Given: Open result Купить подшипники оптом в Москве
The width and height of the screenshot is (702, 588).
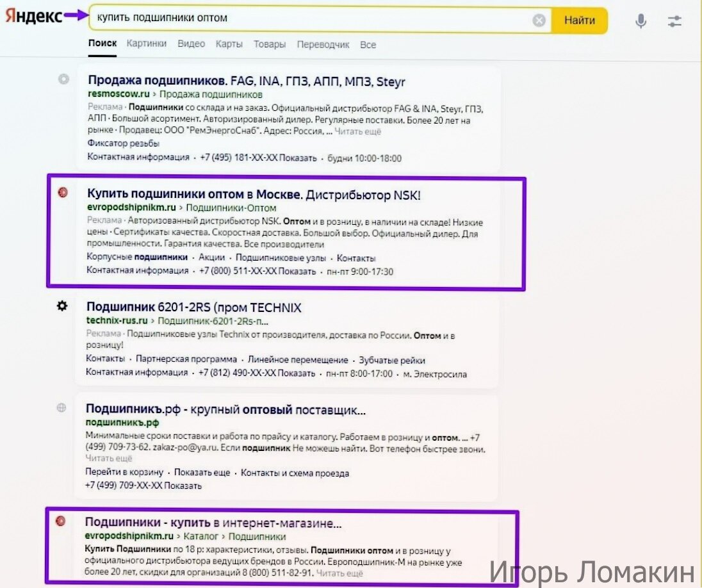Looking at the screenshot, I should coord(254,194).
